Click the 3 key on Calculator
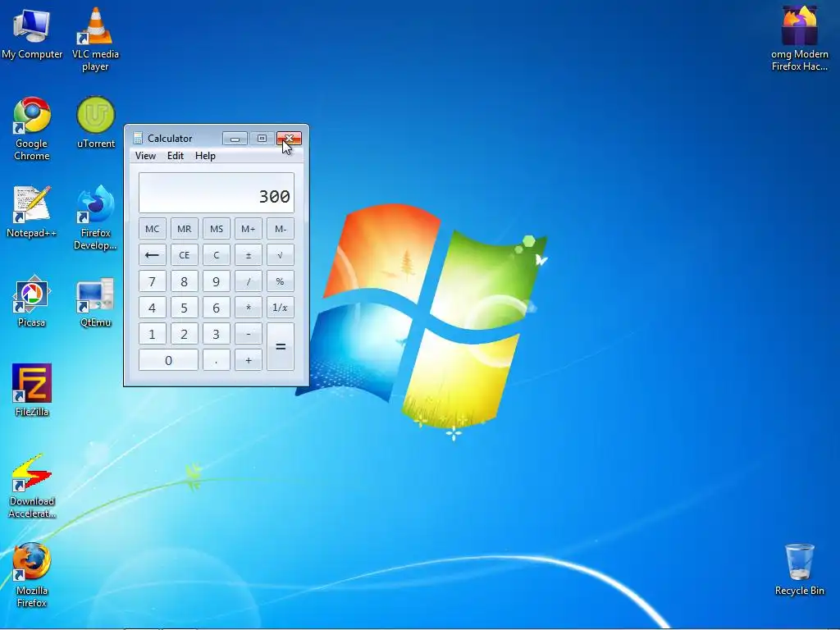 (217, 334)
